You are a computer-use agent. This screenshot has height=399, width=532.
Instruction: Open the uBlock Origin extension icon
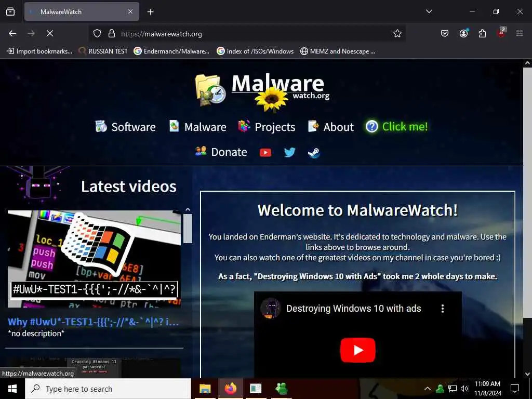tap(501, 33)
